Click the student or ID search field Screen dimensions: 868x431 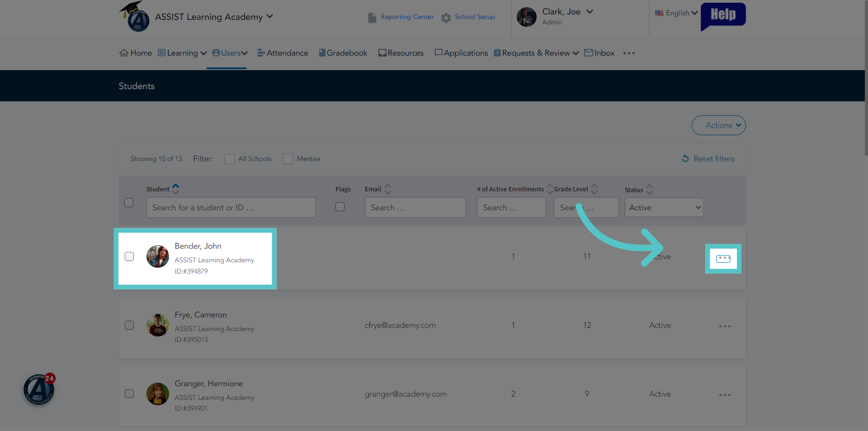231,208
